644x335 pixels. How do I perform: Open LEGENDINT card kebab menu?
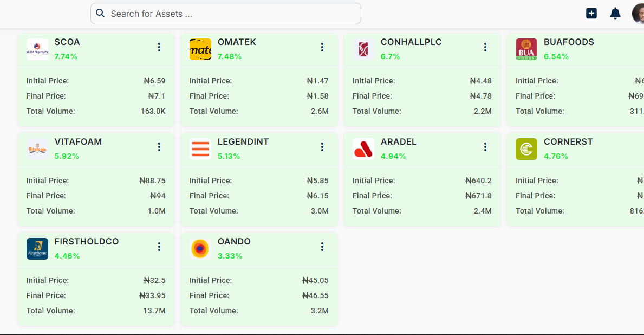click(322, 147)
